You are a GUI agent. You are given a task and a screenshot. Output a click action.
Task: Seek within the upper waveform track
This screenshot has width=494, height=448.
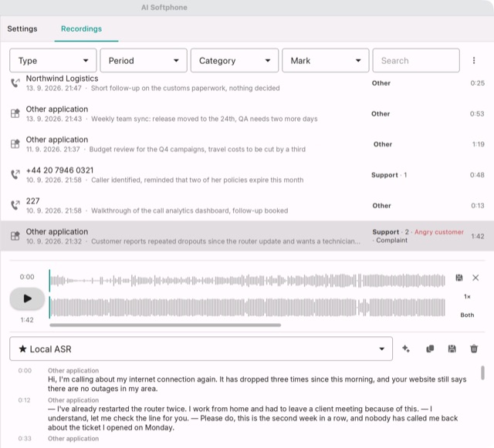pyautogui.click(x=247, y=280)
